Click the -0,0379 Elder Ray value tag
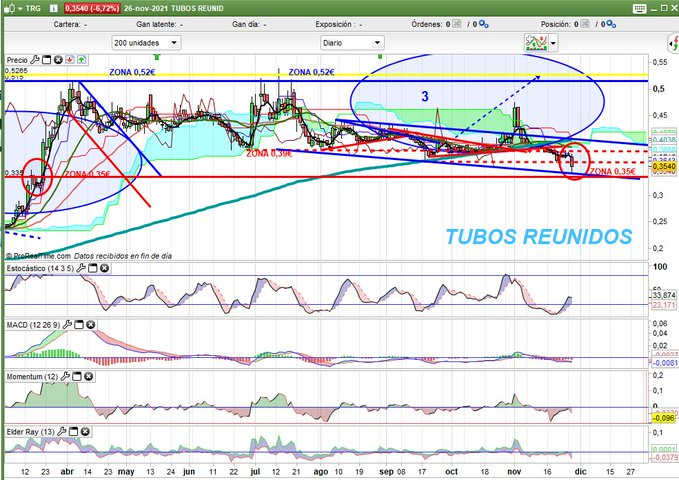Viewport: 679px width, 480px height. [663, 457]
